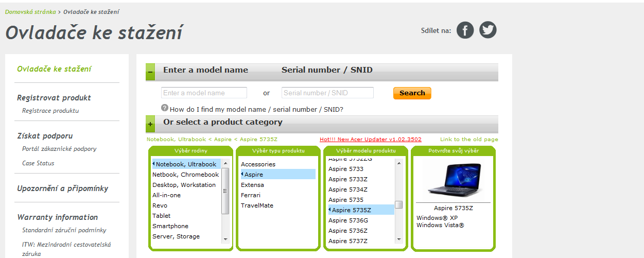Image resolution: width=644 pixels, height=258 pixels.
Task: Expand the Or select a product category section
Action: [x=150, y=124]
